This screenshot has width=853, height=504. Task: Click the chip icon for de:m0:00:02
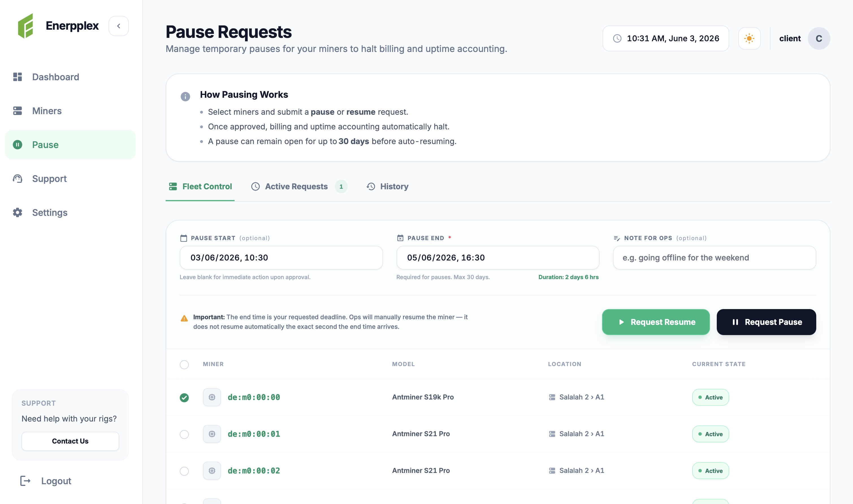(212, 470)
